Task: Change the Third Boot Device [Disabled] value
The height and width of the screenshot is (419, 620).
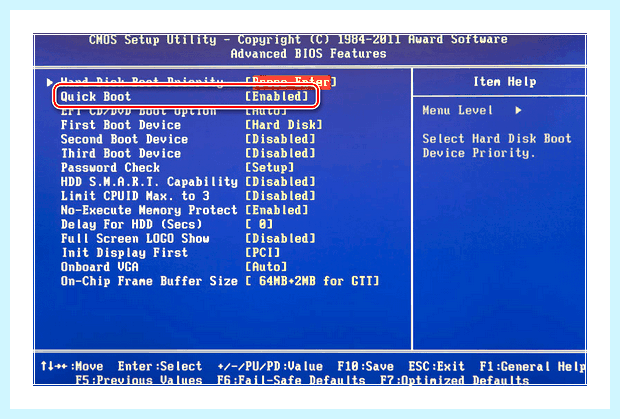Action: click(x=280, y=153)
